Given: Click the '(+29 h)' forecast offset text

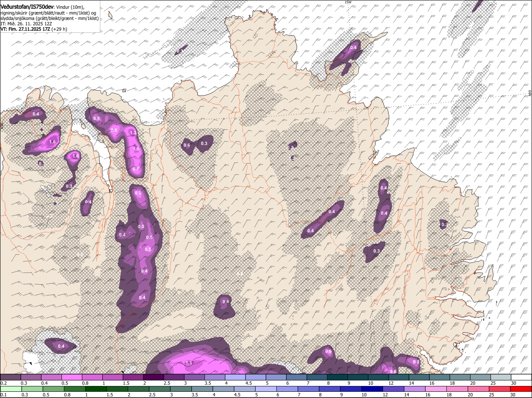Looking at the screenshot, I should pyautogui.click(x=60, y=29).
